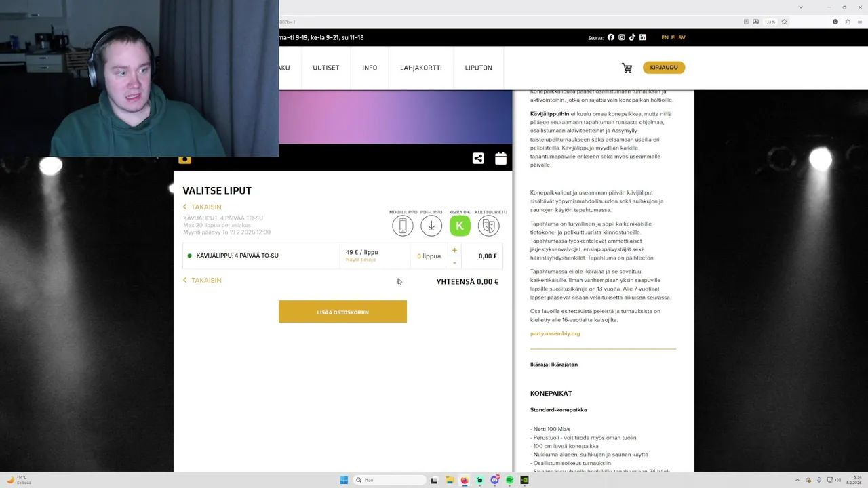Click the calendar icon on the event banner

tap(500, 158)
